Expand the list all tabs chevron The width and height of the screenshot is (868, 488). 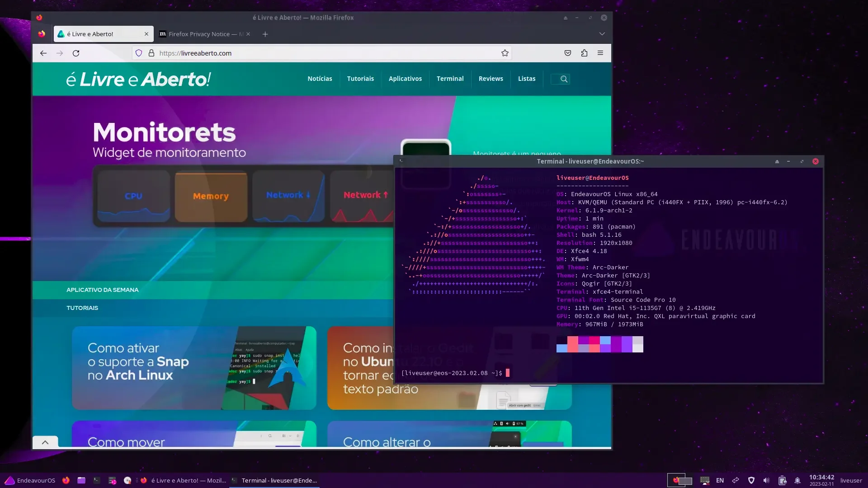[x=602, y=34]
